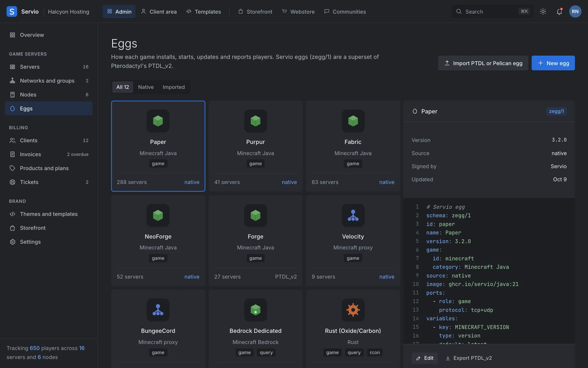Click the rcon tag on Rust card

tap(375, 352)
